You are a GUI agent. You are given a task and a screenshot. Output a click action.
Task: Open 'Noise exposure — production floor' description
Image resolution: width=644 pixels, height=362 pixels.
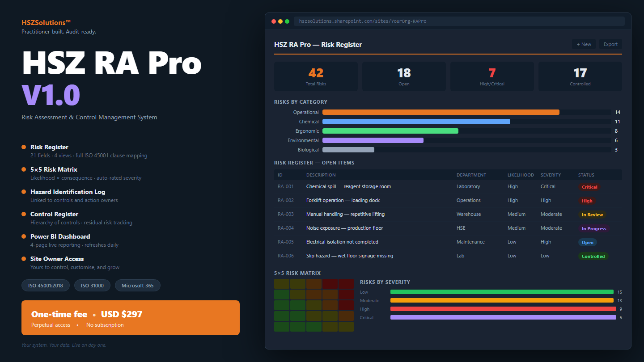click(345, 228)
